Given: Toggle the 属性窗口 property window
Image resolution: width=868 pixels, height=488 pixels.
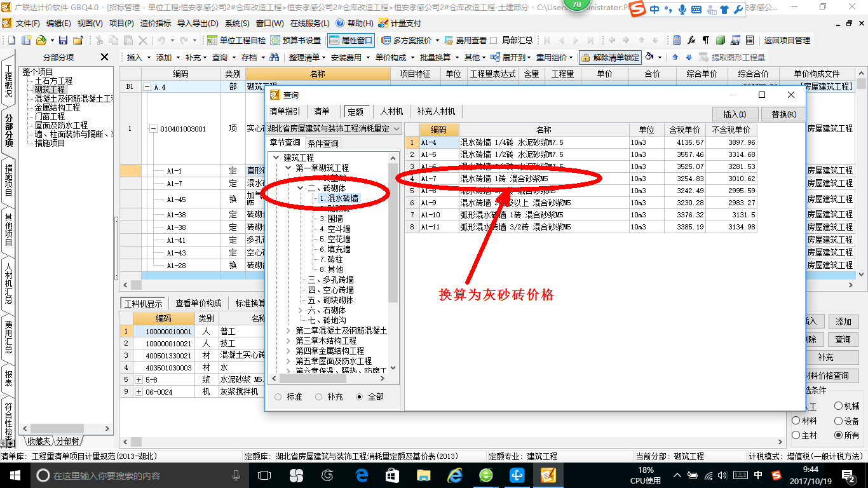Looking at the screenshot, I should [351, 40].
